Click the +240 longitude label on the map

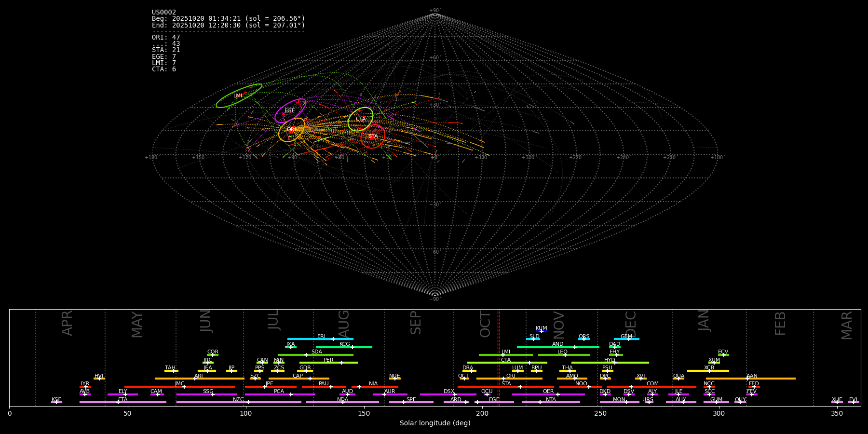coord(622,157)
